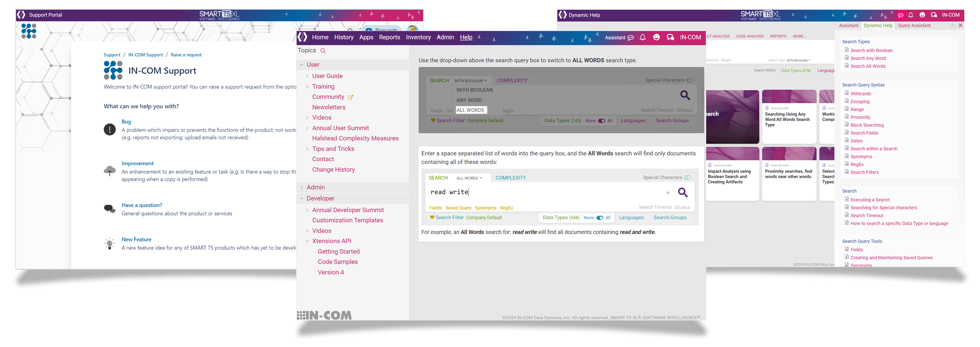Clear the read write query with the x icon
Image resolution: width=980 pixels, height=347 pixels.
coord(668,193)
